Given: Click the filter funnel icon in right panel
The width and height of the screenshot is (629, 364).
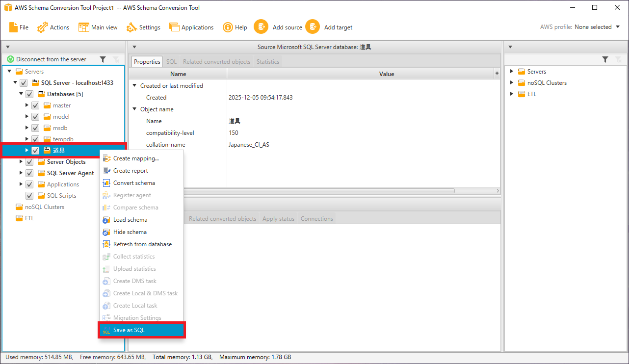Looking at the screenshot, I should [x=605, y=59].
